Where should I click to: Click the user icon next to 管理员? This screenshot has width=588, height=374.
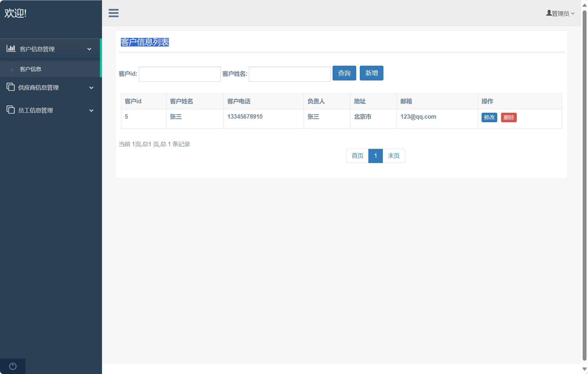click(x=549, y=13)
